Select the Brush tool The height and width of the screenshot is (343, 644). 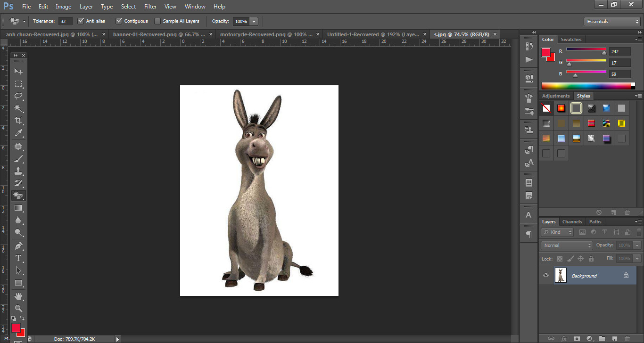pos(18,159)
